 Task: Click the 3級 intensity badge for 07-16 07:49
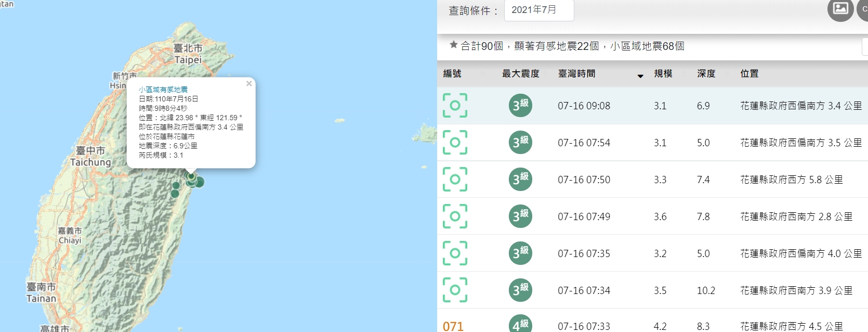click(x=520, y=216)
